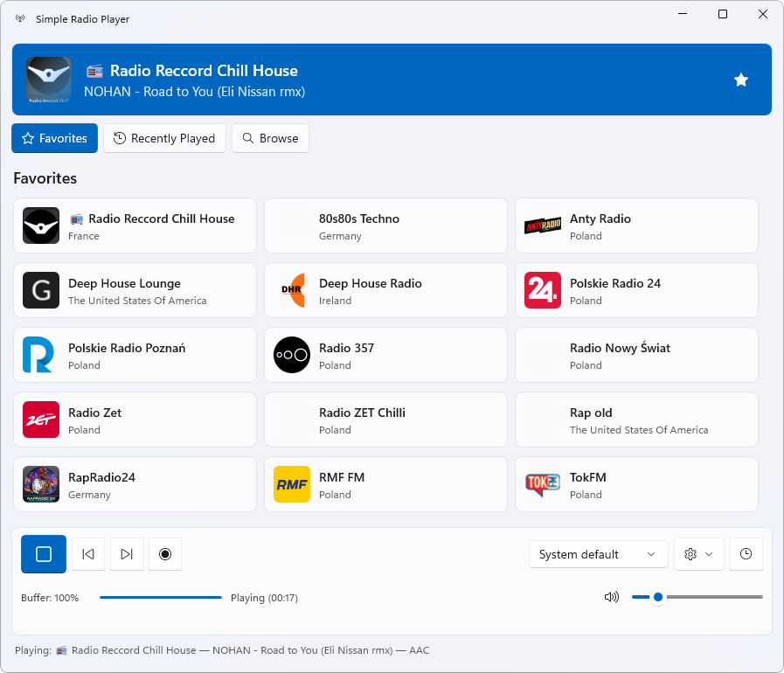Maximize the Simple Radio Player window
Image resolution: width=784 pixels, height=673 pixels.
(723, 14)
